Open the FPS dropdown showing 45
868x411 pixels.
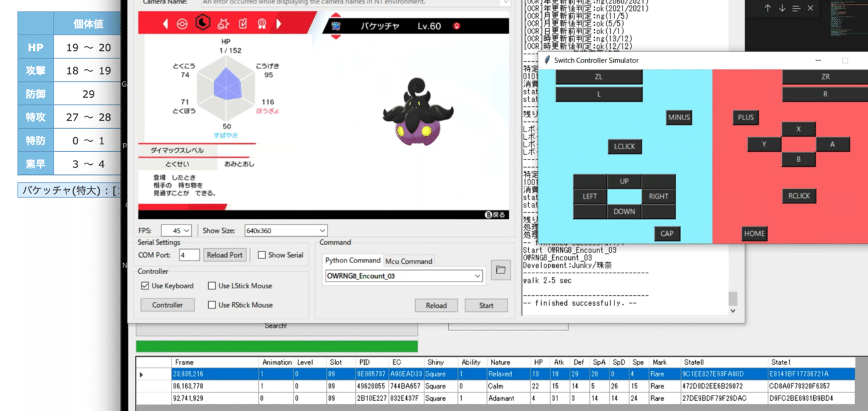176,231
